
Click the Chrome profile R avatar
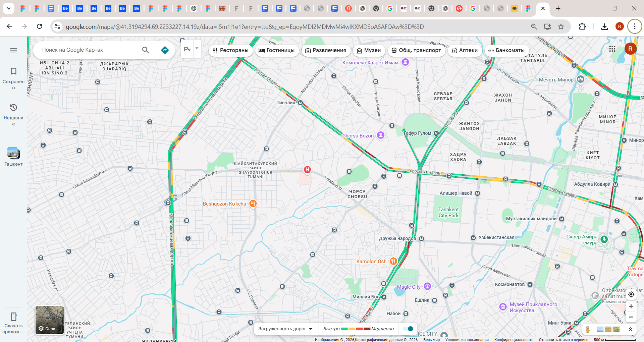[620, 26]
